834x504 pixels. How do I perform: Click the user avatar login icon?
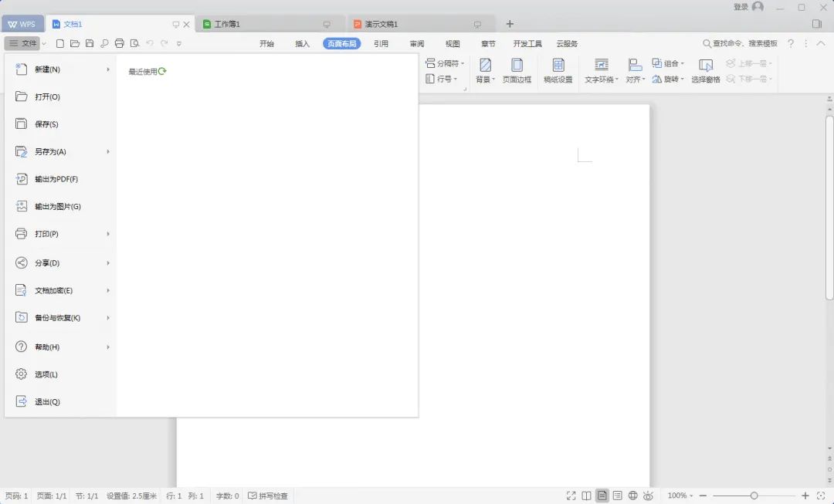coord(758,7)
